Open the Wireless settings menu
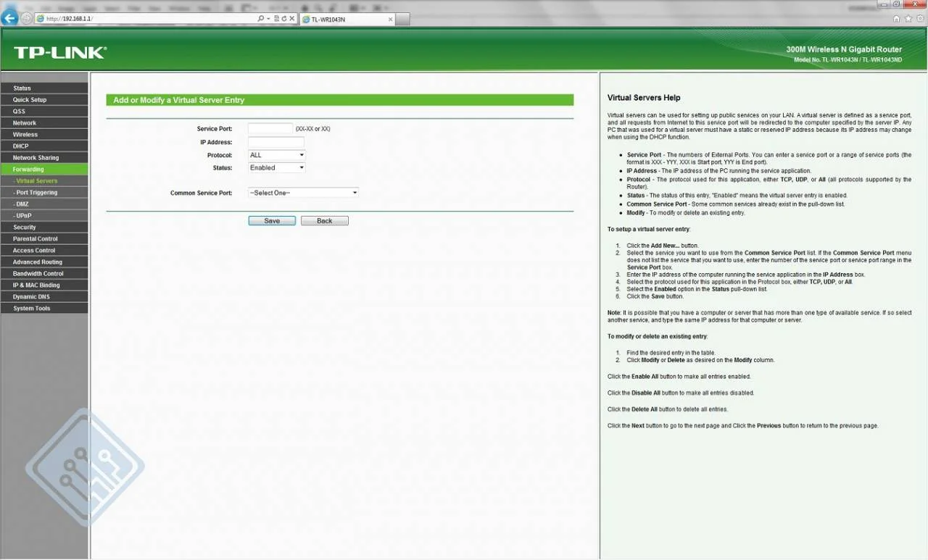This screenshot has height=560, width=928. [44, 135]
